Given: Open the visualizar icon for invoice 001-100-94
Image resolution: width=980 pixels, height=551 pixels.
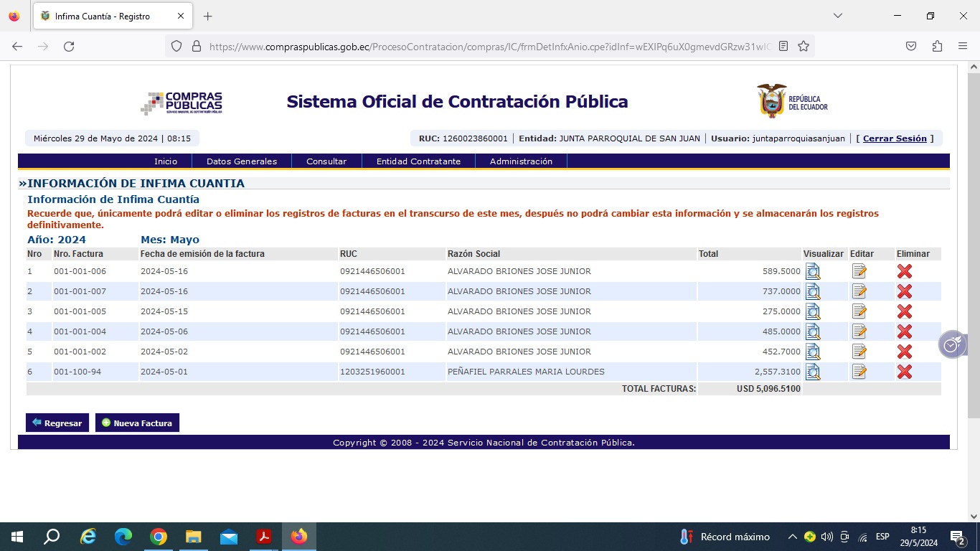Looking at the screenshot, I should pyautogui.click(x=812, y=372).
